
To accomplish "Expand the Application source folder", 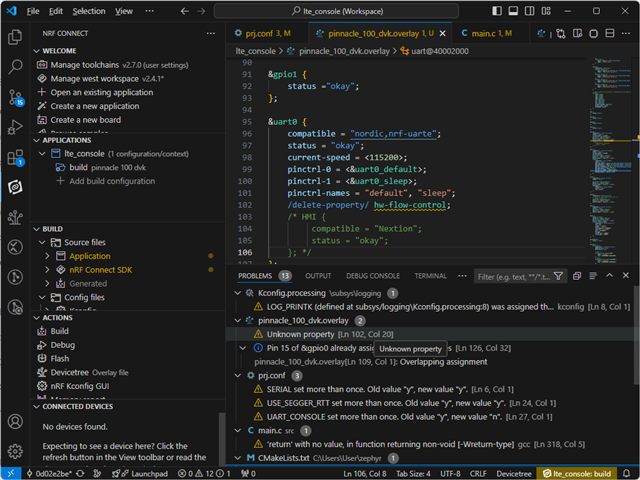I will point(47,256).
